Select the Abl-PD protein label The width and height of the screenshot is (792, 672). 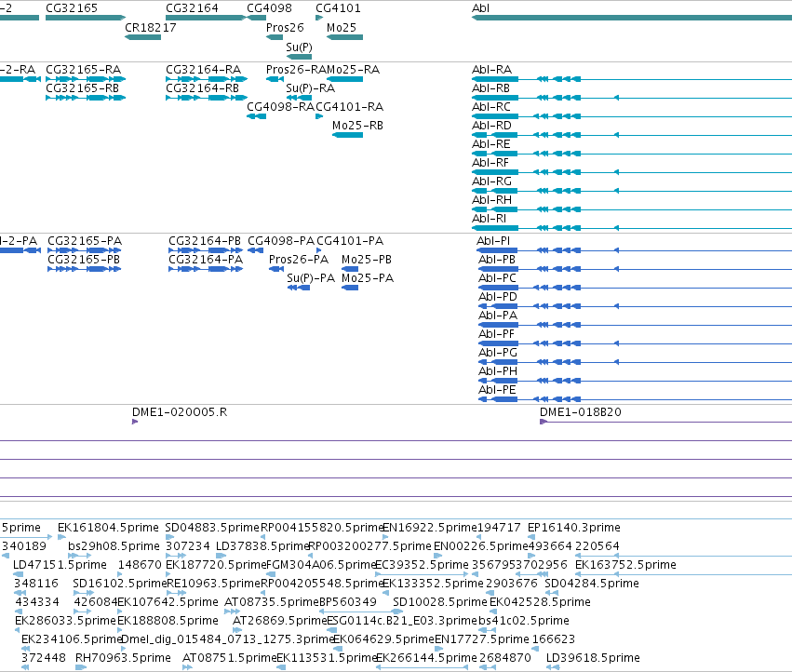click(x=498, y=297)
